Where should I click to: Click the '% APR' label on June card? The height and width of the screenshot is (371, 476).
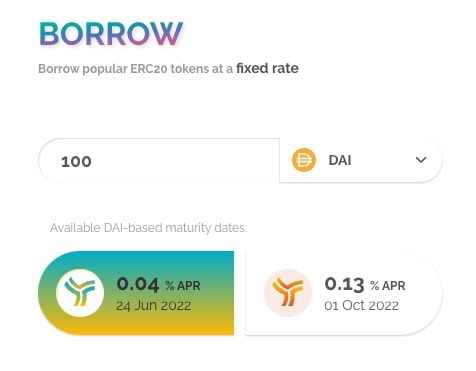click(x=183, y=286)
